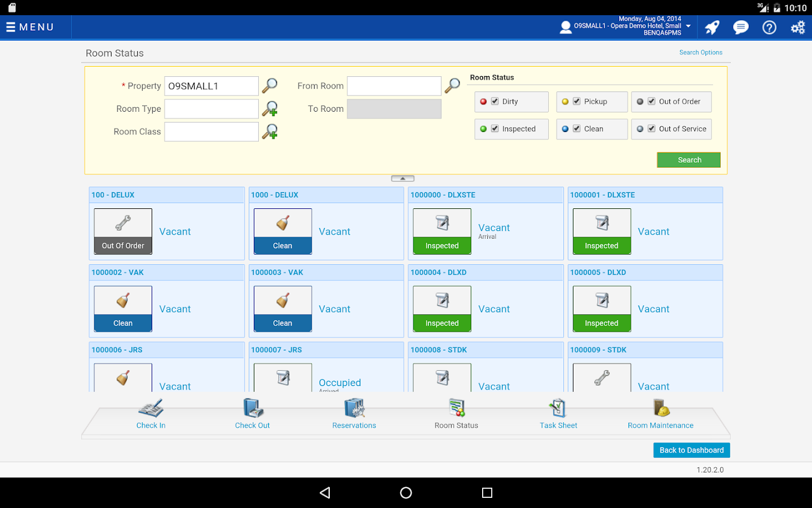Open the chat messages icon
The width and height of the screenshot is (812, 508).
(740, 27)
